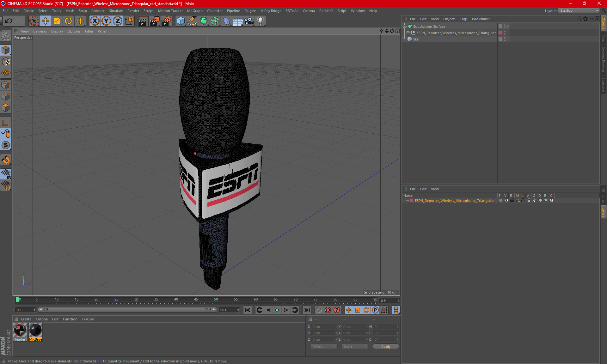The width and height of the screenshot is (607, 364).
Task: Click the Apply button
Action: click(386, 347)
